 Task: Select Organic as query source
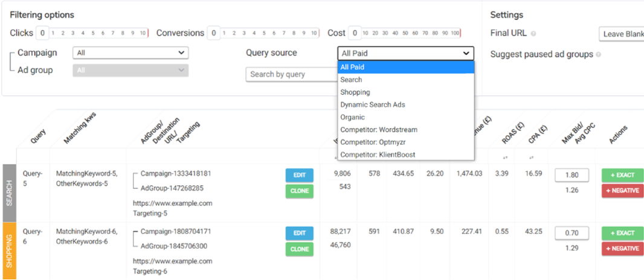click(352, 117)
